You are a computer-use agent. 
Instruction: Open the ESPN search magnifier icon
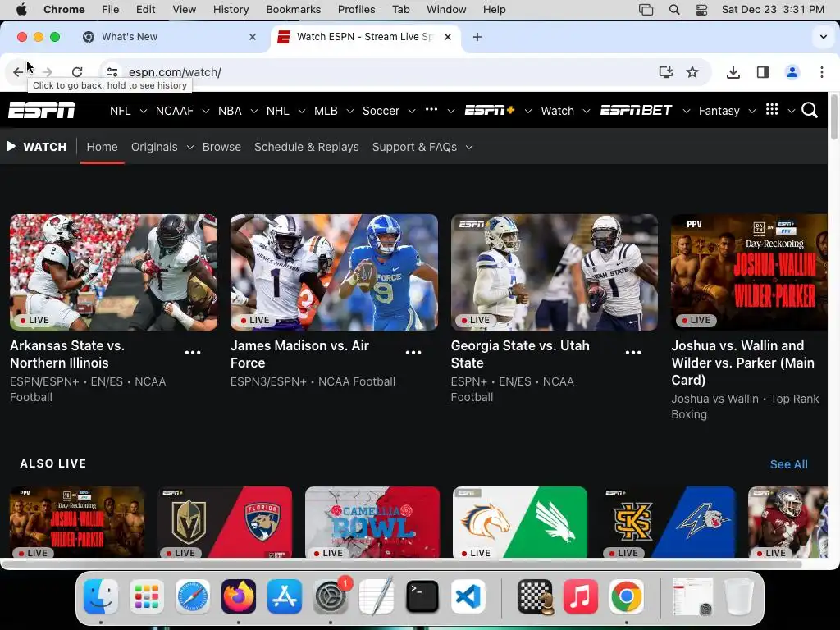tap(810, 111)
